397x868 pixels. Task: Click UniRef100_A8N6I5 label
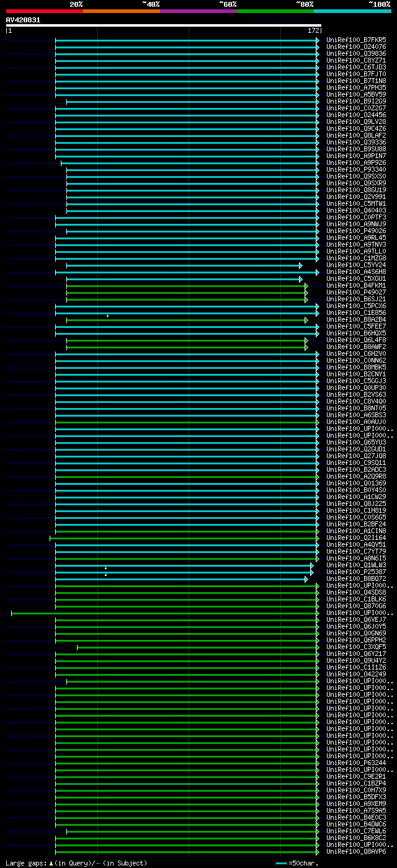pos(356,558)
